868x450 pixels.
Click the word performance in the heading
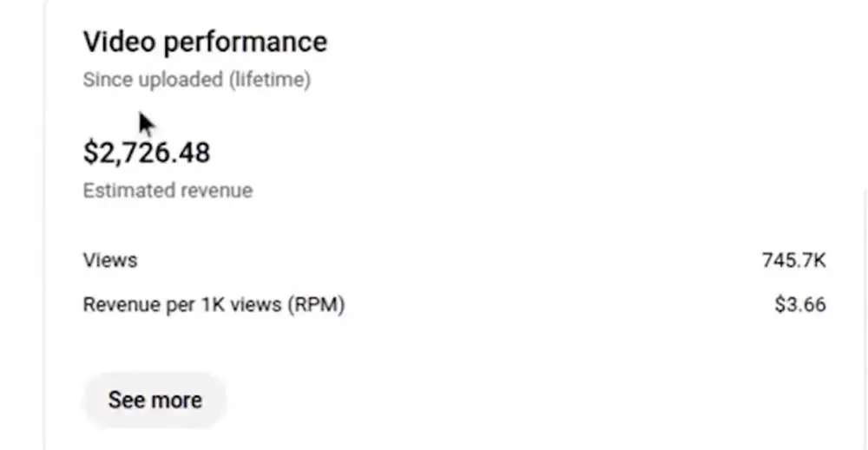pyautogui.click(x=247, y=42)
